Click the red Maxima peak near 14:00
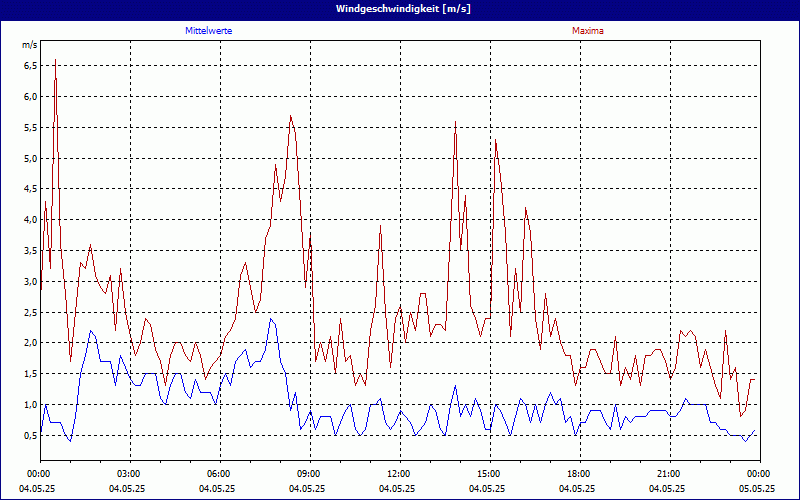 tap(455, 122)
